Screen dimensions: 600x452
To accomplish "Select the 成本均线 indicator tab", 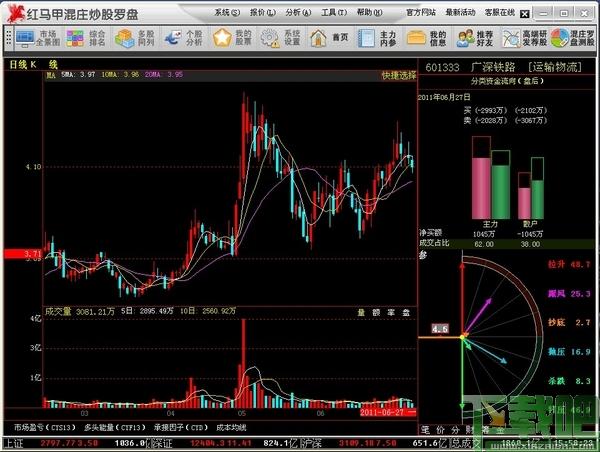I will coord(231,426).
